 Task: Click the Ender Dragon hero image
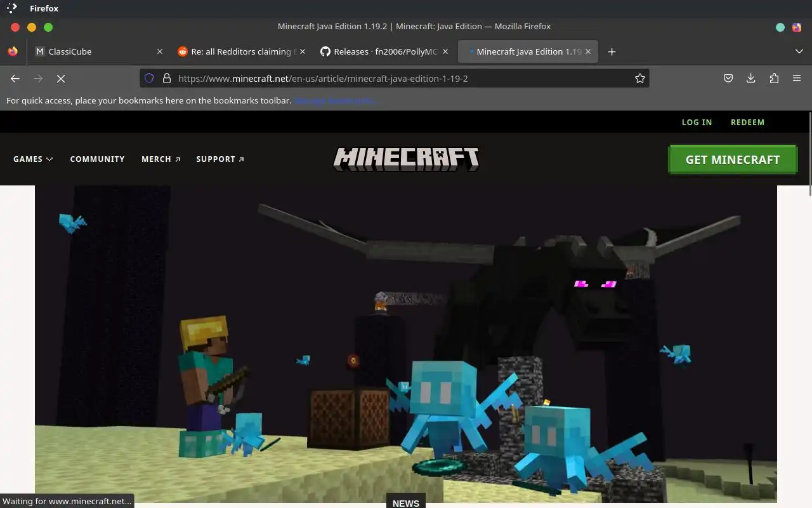tap(406, 344)
